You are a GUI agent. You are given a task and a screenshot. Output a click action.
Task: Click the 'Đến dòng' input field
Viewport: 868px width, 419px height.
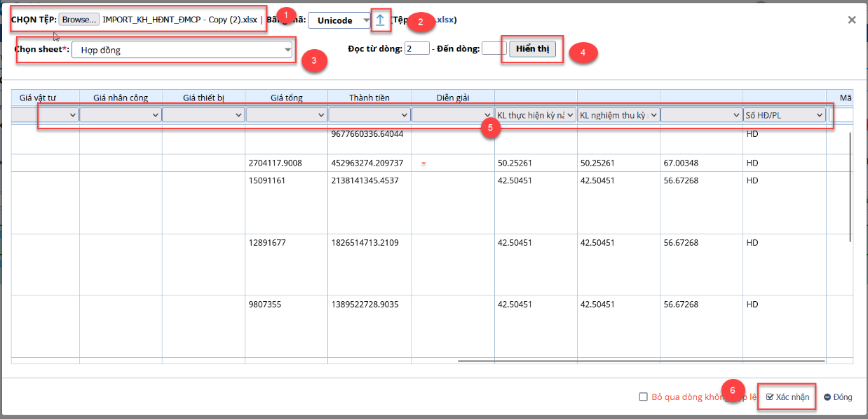[494, 48]
